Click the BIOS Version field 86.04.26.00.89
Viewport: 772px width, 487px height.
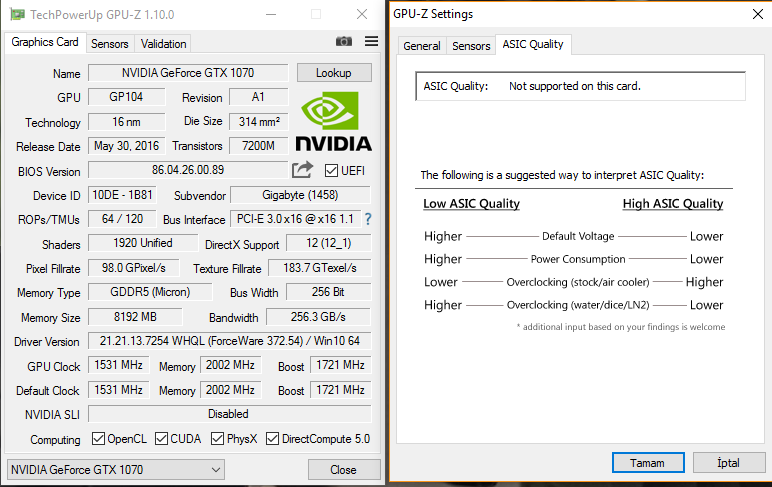(188, 170)
